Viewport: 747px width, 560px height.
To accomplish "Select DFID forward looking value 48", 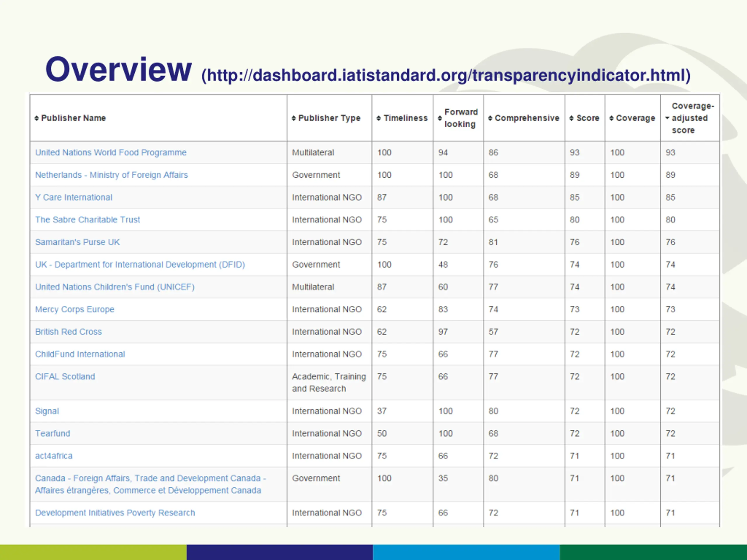I will pos(443,265).
